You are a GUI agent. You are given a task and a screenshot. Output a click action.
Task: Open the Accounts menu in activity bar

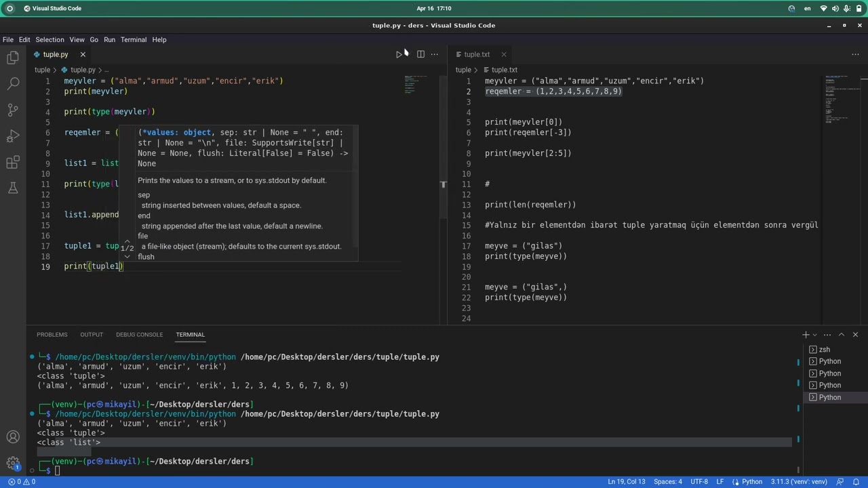13,437
